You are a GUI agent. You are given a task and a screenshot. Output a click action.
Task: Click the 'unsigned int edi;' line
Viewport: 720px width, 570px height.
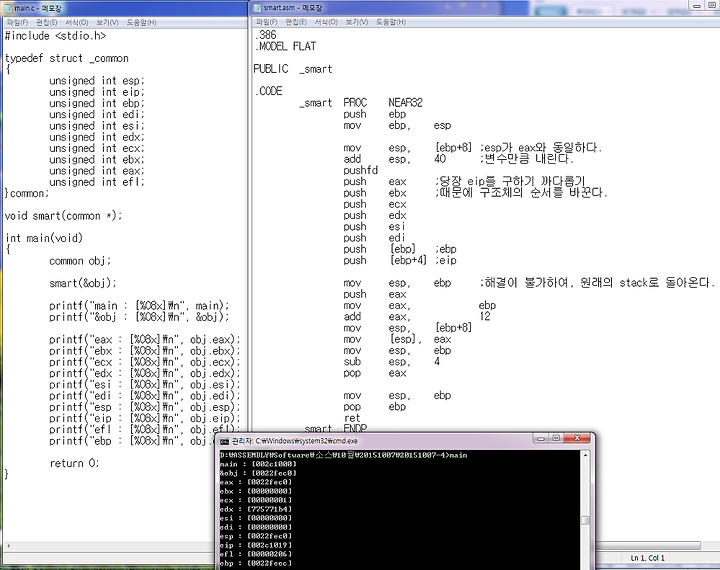coord(97,114)
